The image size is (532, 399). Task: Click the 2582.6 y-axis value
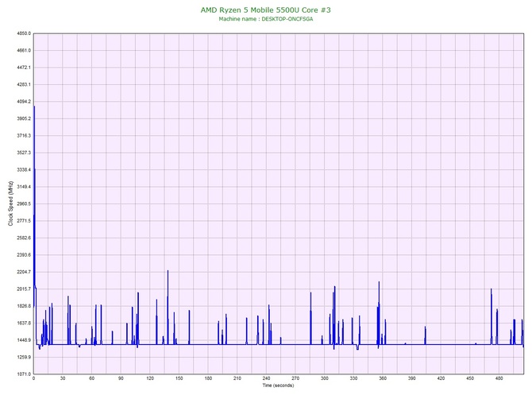click(23, 238)
